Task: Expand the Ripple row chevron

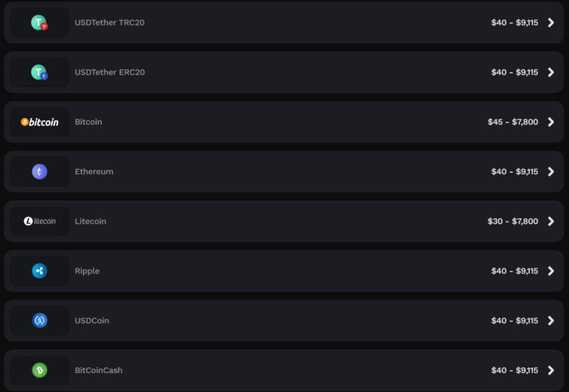Action: click(x=551, y=271)
